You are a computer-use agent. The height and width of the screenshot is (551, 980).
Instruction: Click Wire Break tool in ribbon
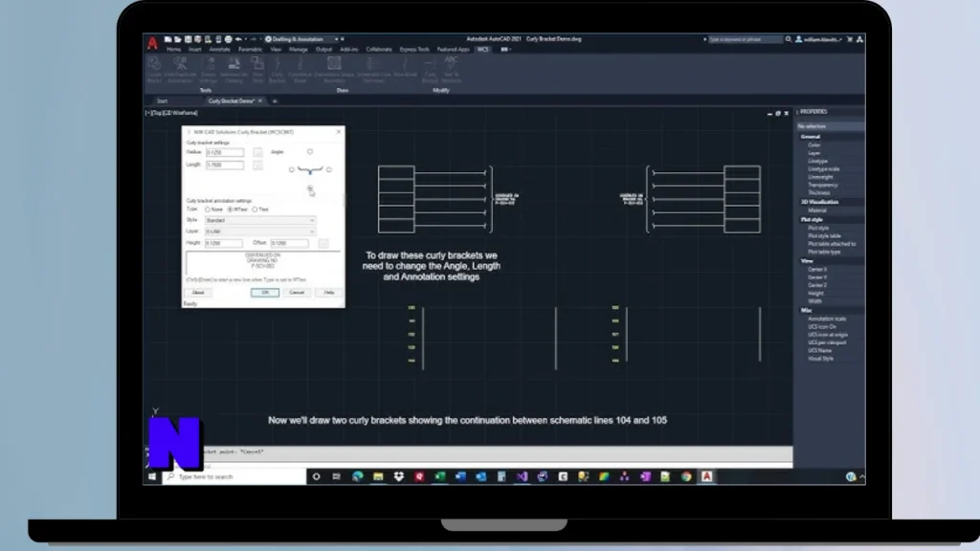point(405,69)
